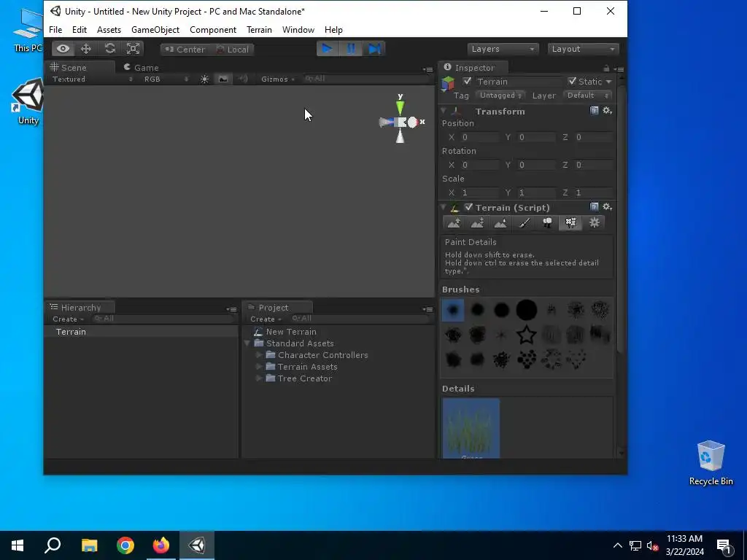Click the Step frame button
The width and height of the screenshot is (747, 560).
(x=374, y=49)
